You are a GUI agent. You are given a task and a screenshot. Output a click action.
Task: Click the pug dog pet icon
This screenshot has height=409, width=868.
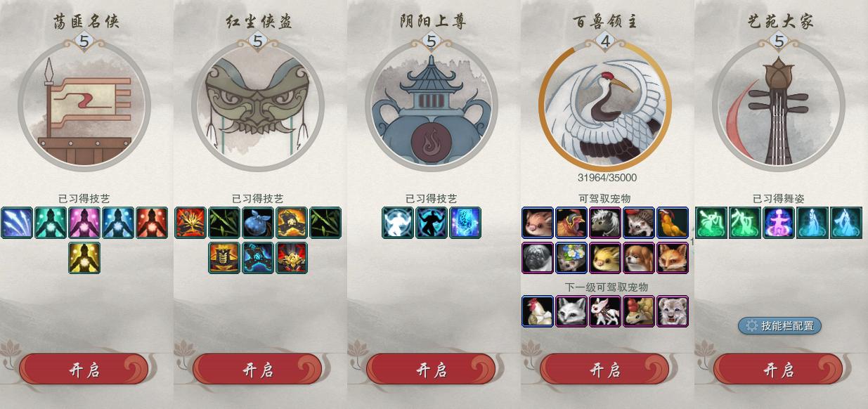click(x=538, y=258)
